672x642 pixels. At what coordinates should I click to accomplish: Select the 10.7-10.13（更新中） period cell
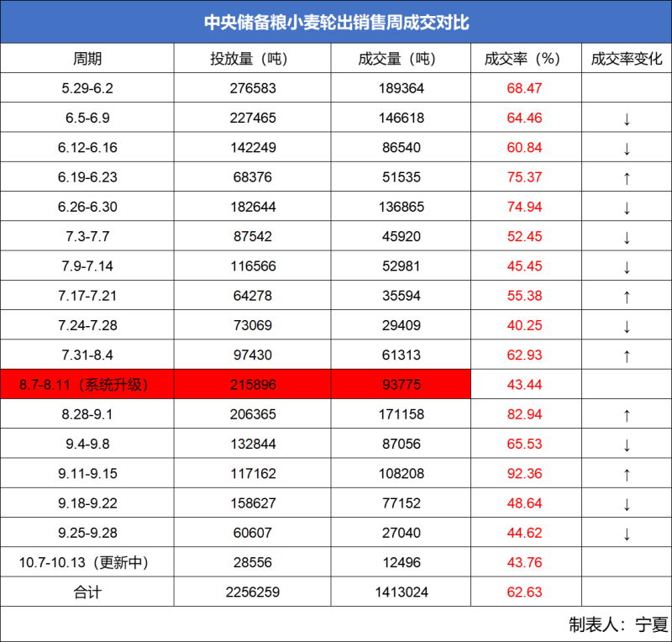click(83, 562)
